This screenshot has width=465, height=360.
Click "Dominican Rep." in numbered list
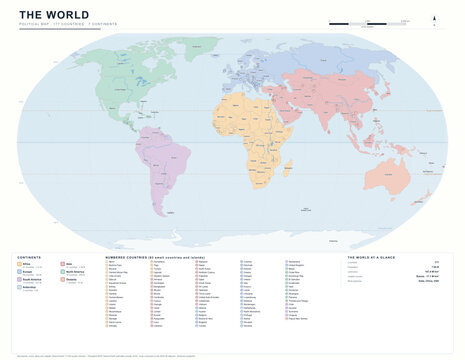(x=296, y=276)
